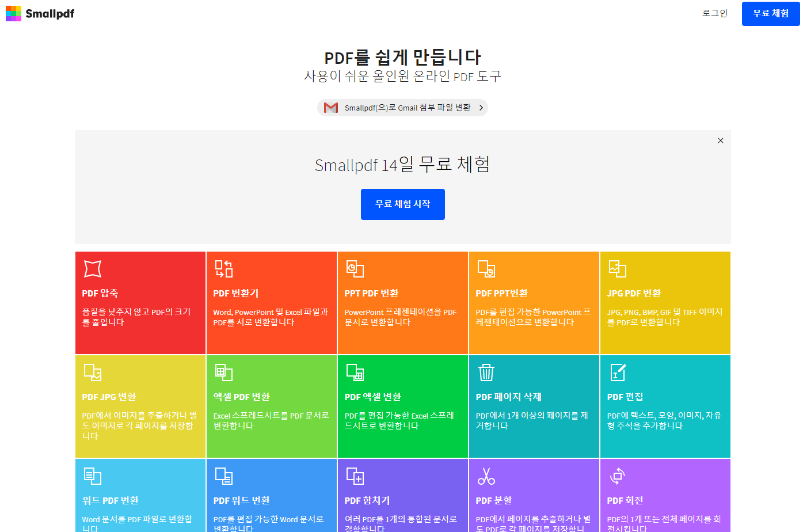Click the PDF 회전 title text
The height and width of the screenshot is (532, 803).
click(625, 500)
